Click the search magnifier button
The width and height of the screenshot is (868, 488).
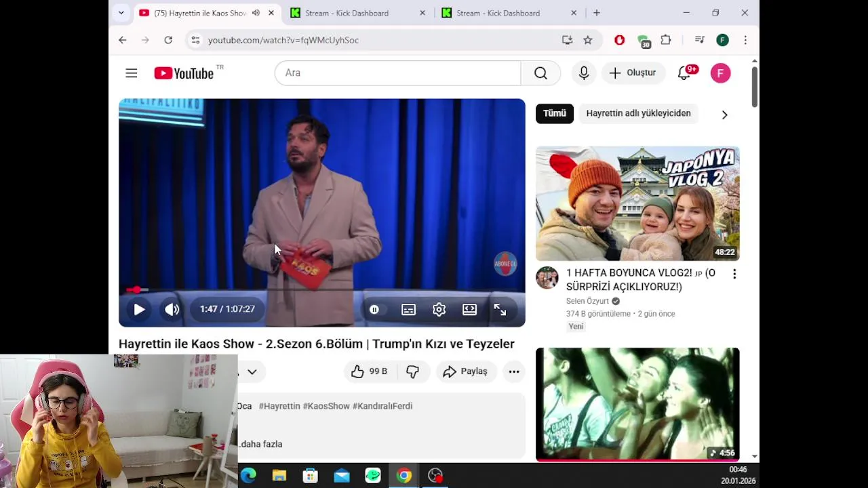[x=540, y=73]
